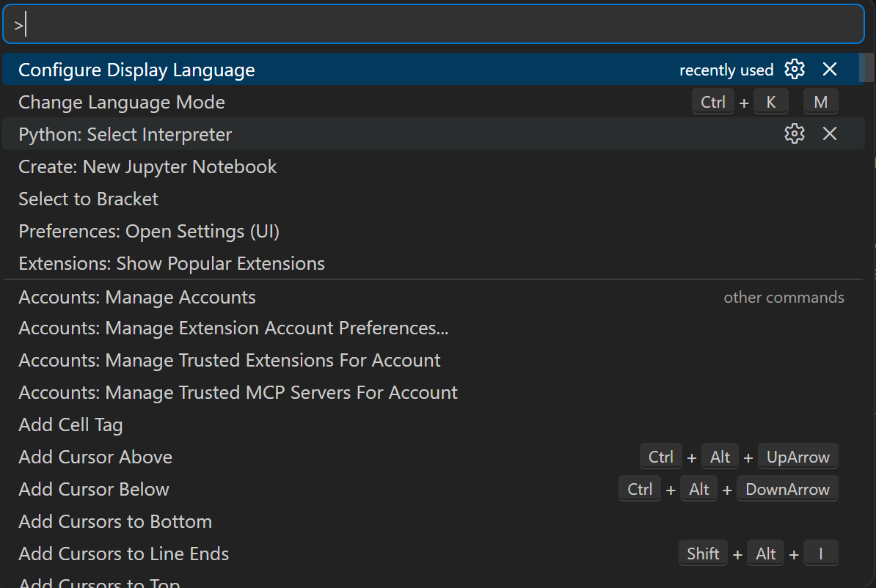Choose Accounts: Manage Extension Account Preferences...
Screen dimensions: 876x588
coord(434,328)
